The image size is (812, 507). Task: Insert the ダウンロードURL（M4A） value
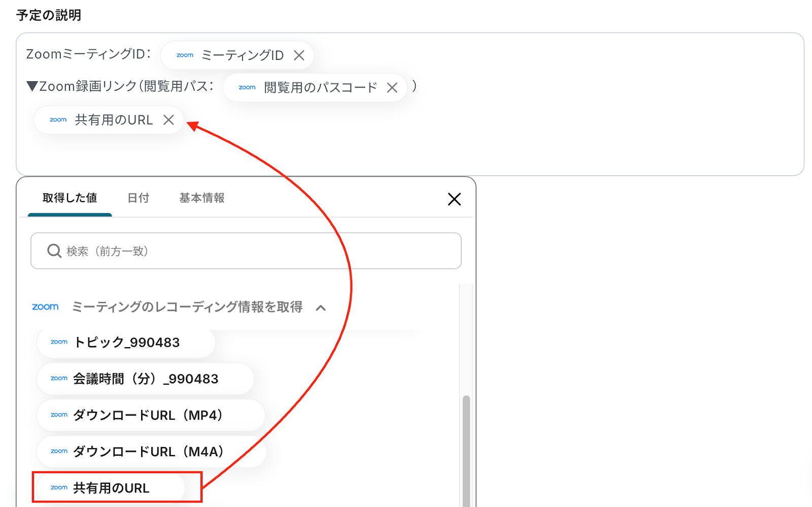point(151,452)
